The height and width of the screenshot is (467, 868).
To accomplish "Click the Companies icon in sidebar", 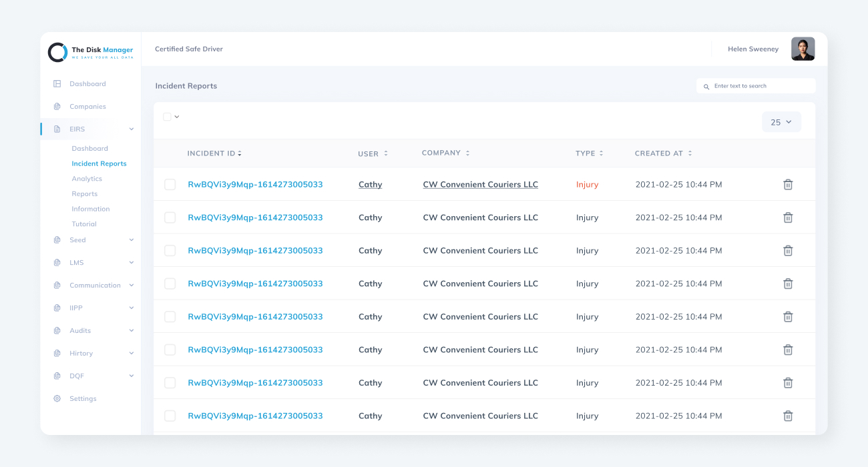I will [57, 107].
